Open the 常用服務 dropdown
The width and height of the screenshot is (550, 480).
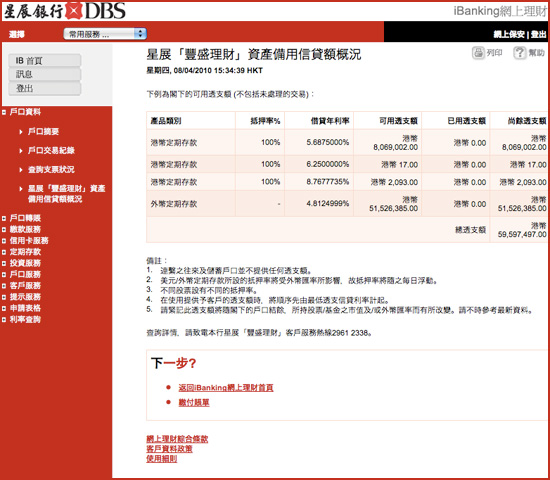point(105,34)
